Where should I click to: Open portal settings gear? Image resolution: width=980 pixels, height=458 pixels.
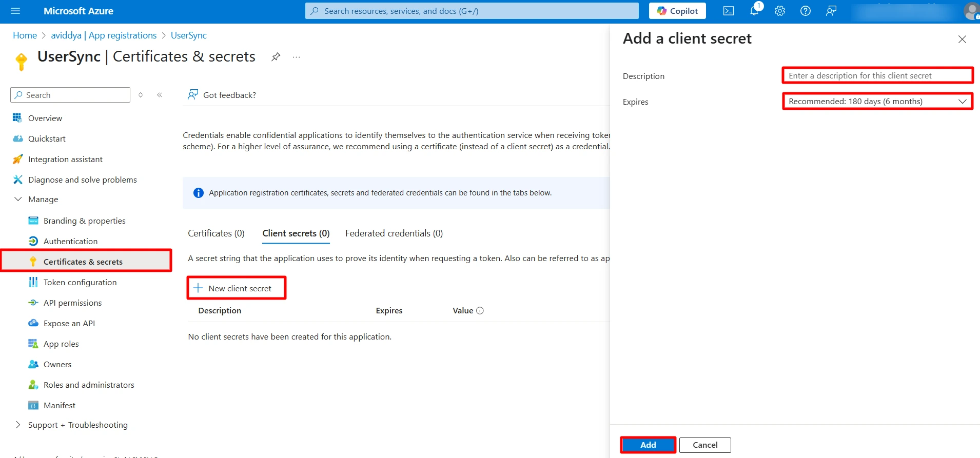(780, 11)
